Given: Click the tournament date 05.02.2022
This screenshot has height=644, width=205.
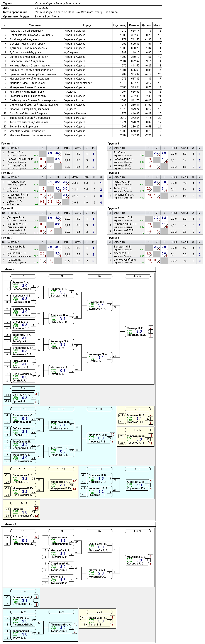Looking at the screenshot, I should pyautogui.click(x=41, y=8).
